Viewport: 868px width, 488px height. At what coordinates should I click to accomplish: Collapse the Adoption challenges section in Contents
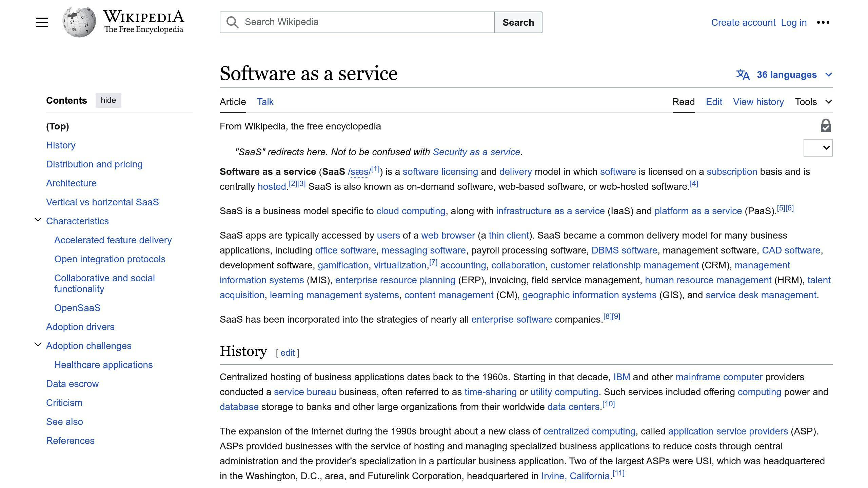coord(37,344)
